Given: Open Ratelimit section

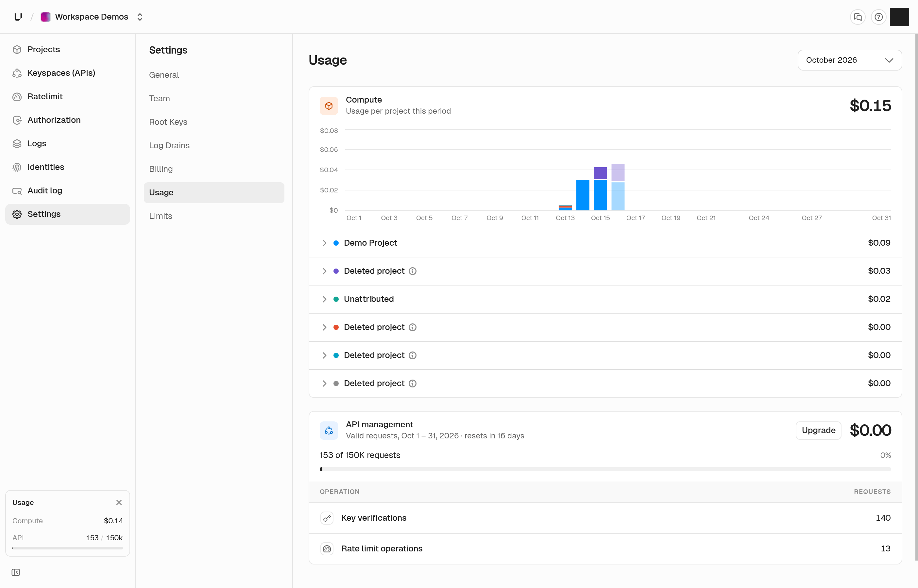Looking at the screenshot, I should [x=68, y=96].
